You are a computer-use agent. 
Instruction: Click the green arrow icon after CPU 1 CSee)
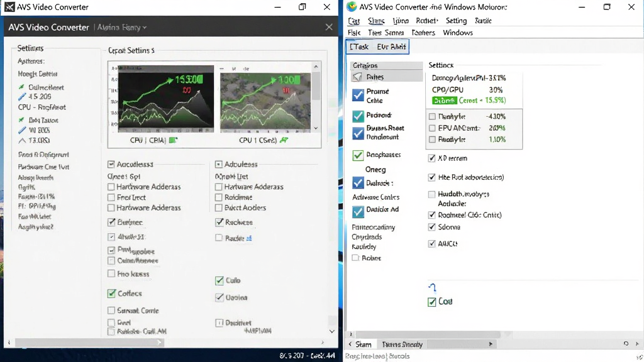(x=284, y=140)
